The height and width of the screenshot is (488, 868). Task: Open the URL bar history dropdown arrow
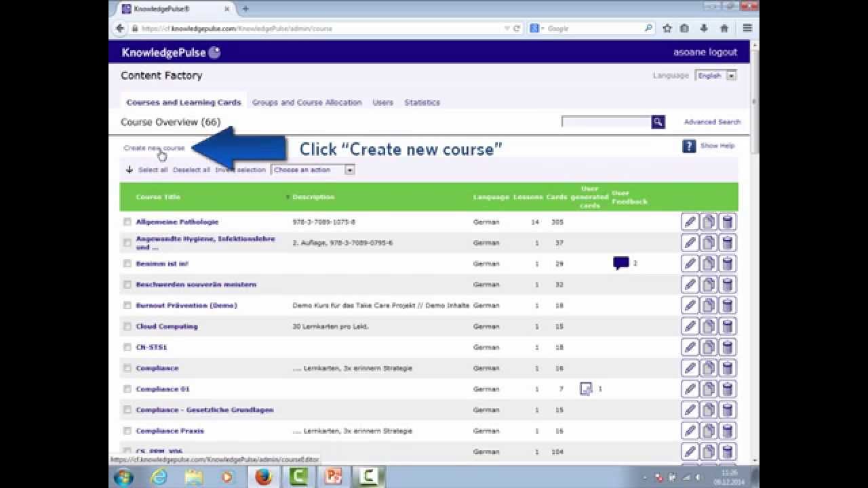(x=507, y=28)
